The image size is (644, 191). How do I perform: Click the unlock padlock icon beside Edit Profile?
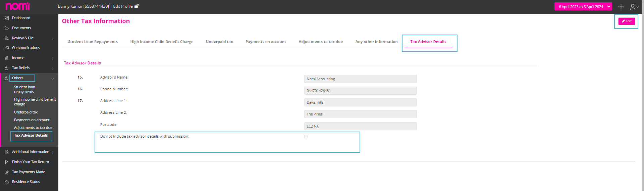tap(137, 6)
